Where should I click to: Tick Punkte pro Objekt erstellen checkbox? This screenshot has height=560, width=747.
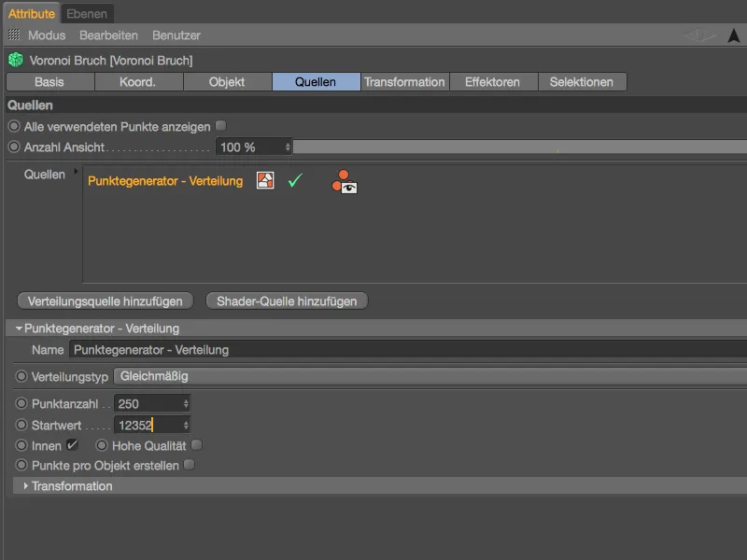(x=190, y=465)
